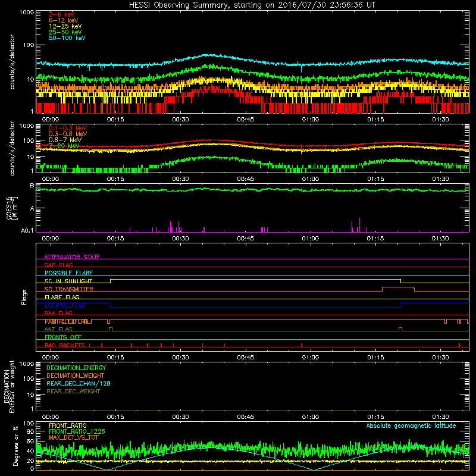Click the DECIMATION_WEIGHT legend label
This screenshot has width=476, height=476.
point(76,375)
